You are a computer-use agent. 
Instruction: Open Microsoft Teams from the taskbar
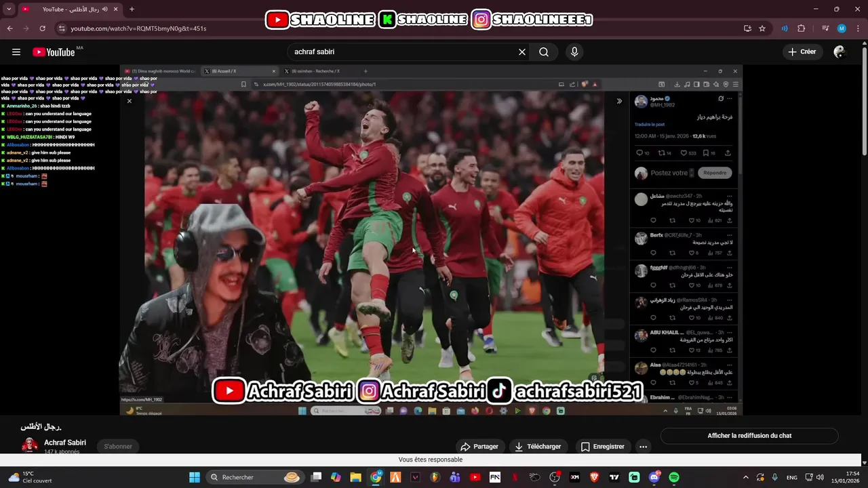tap(455, 477)
